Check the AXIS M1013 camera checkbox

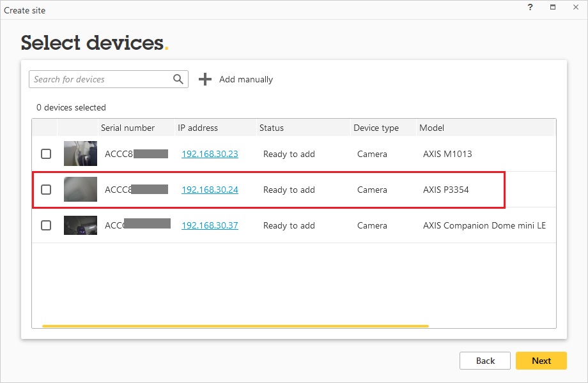pos(46,154)
